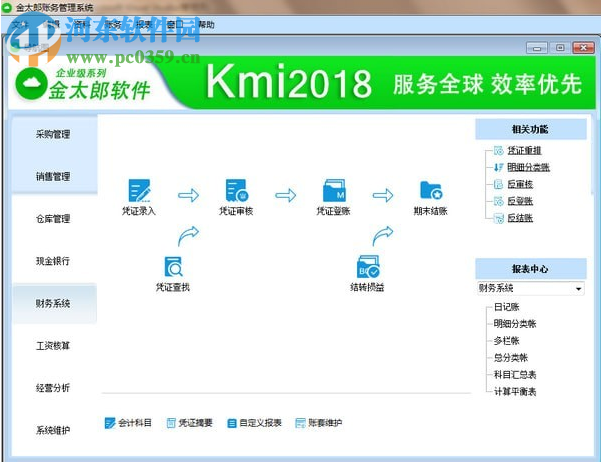Click the icon beside 反结账 link

(499, 218)
